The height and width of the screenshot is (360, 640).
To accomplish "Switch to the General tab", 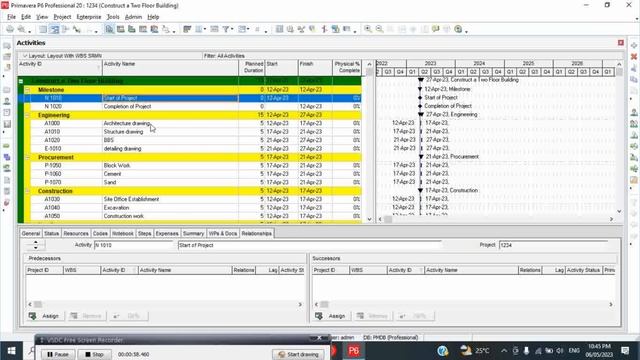I will [31, 233].
